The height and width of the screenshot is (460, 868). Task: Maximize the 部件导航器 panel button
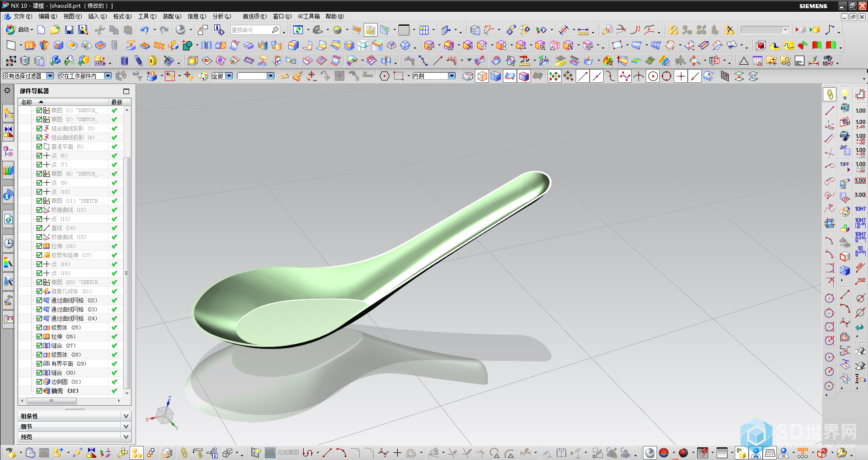point(127,91)
